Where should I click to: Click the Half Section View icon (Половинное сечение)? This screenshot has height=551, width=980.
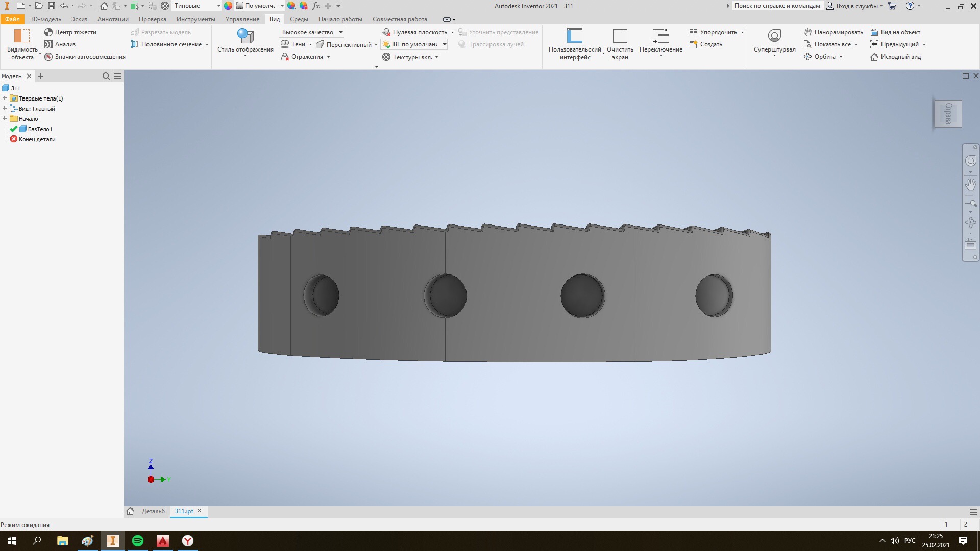135,44
